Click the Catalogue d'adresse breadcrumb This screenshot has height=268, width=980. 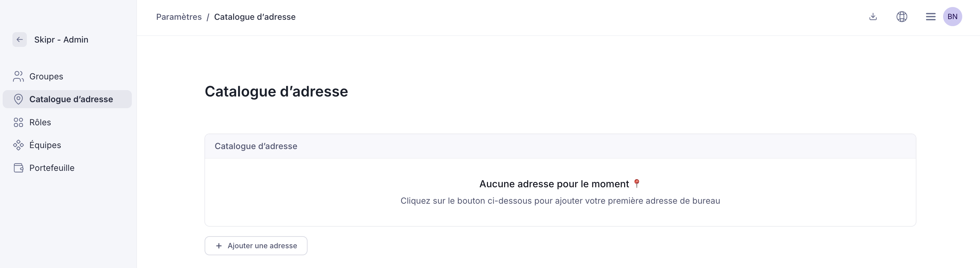[x=255, y=17]
